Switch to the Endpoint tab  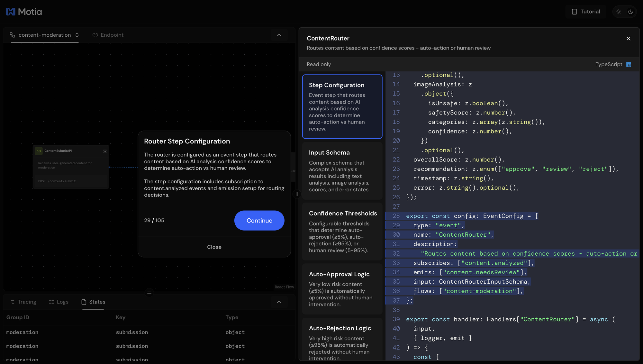tap(108, 35)
